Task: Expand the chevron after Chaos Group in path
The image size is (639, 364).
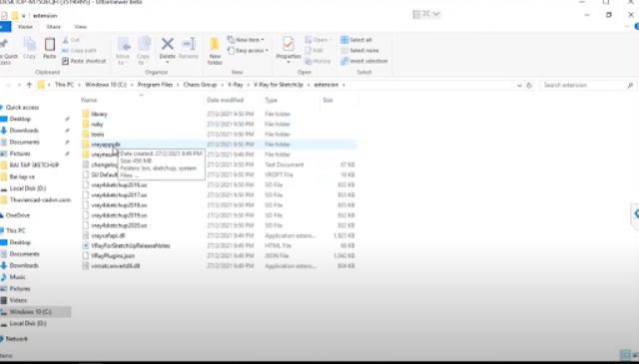Action: [223, 85]
